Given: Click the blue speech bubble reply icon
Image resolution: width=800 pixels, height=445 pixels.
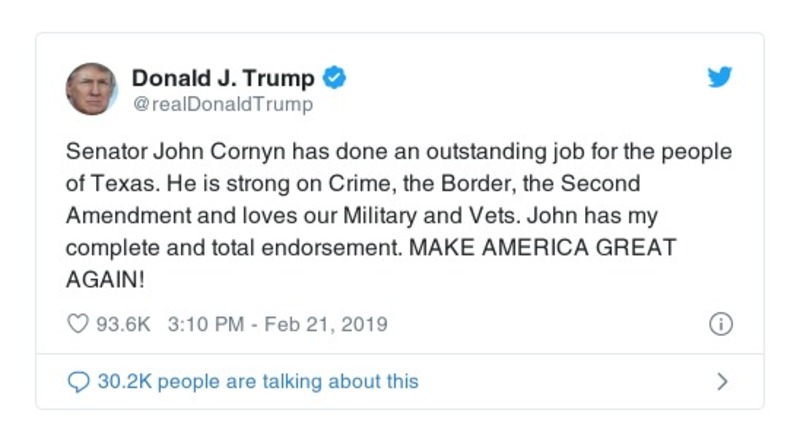Looking at the screenshot, I should coord(77,382).
